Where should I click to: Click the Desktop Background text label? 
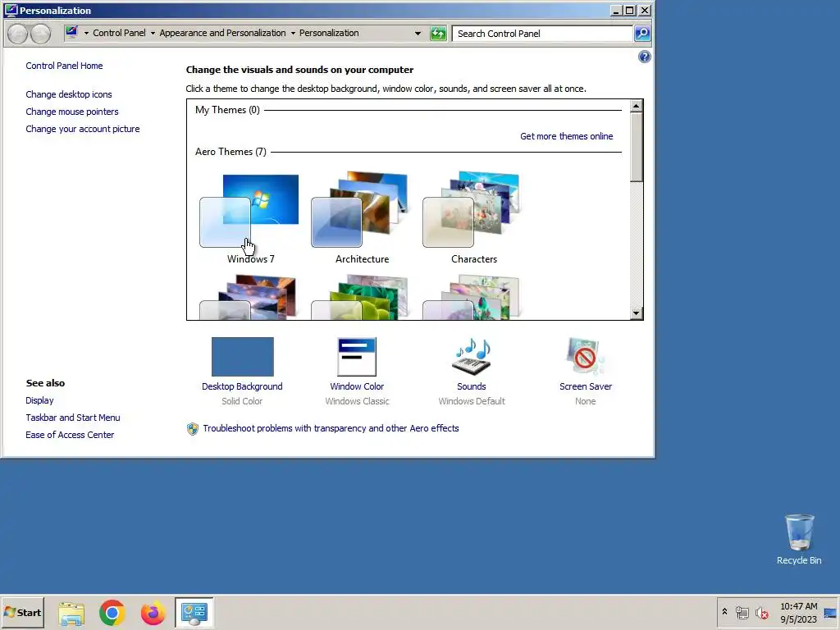[x=242, y=386]
